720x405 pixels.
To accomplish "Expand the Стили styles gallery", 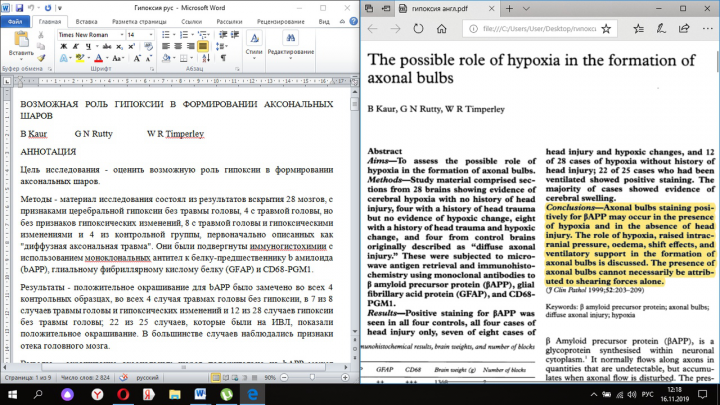I will (254, 45).
